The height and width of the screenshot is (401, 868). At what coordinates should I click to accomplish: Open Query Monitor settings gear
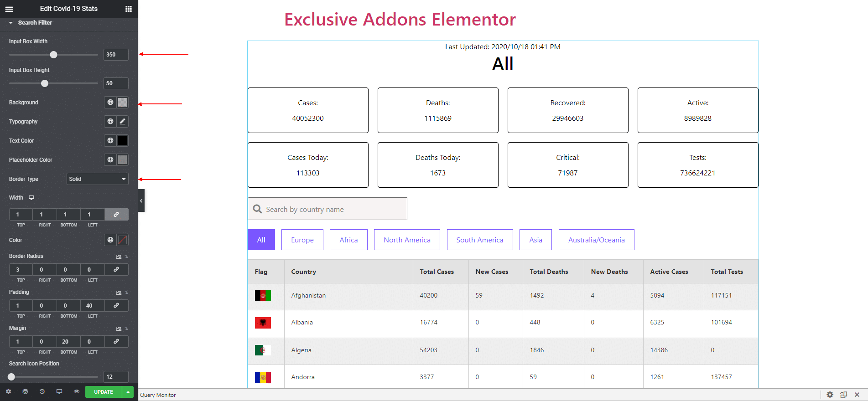(x=830, y=395)
